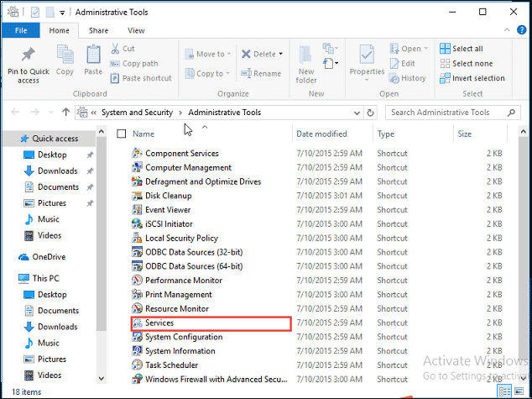The image size is (532, 399).
Task: Click the History icon
Action: [394, 78]
